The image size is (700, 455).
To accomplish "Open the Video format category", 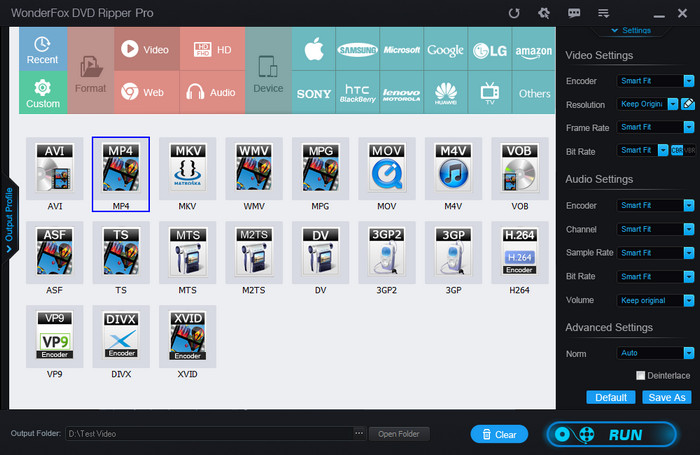I will click(x=147, y=49).
